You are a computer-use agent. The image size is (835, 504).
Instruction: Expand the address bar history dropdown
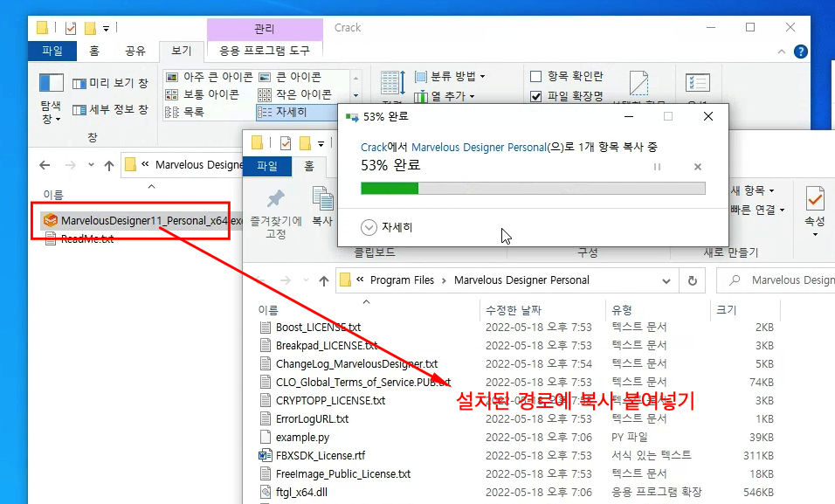[666, 280]
